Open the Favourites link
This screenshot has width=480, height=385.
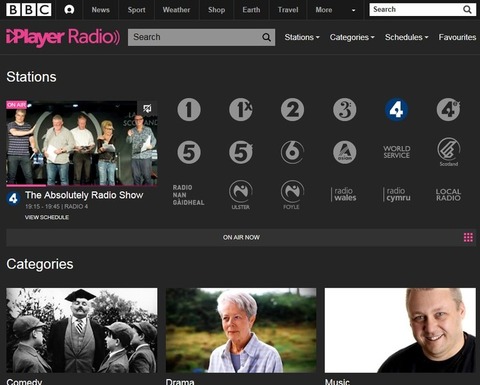point(457,37)
